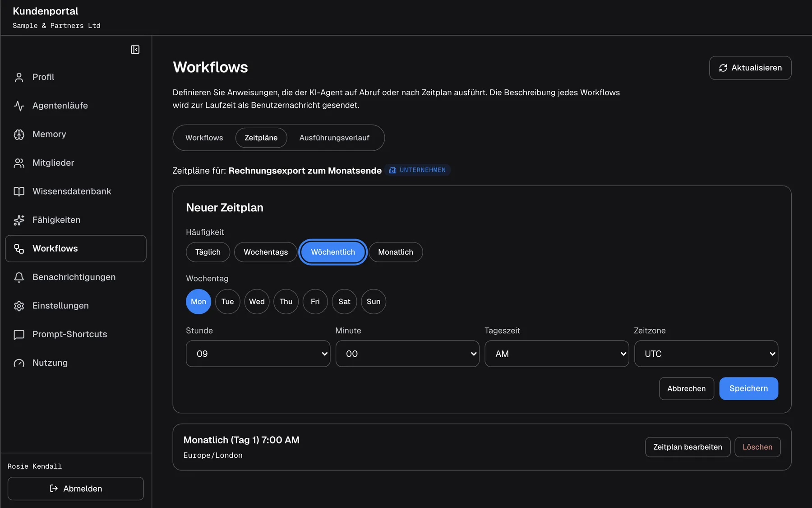Open Mitglieder in the sidebar
This screenshot has height=508, width=812.
[x=76, y=163]
